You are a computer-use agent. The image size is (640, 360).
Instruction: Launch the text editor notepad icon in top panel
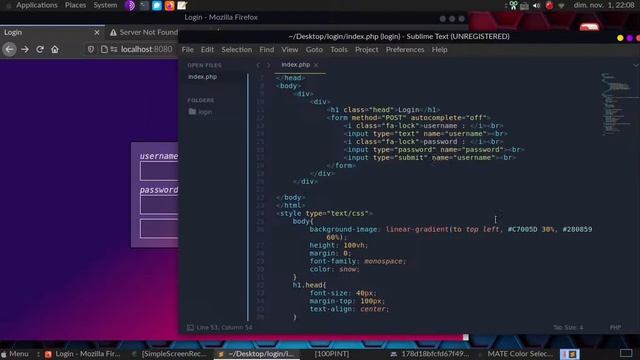182,5
